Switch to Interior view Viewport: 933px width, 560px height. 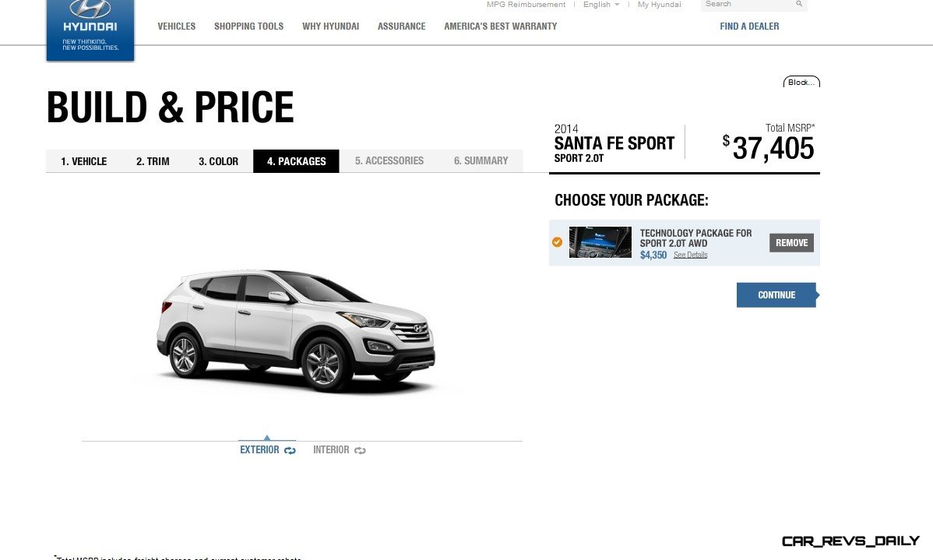tap(332, 450)
